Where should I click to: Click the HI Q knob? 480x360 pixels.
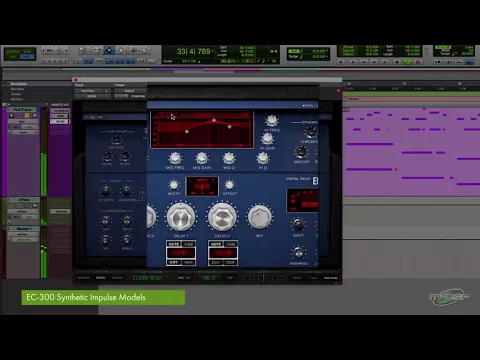263,158
